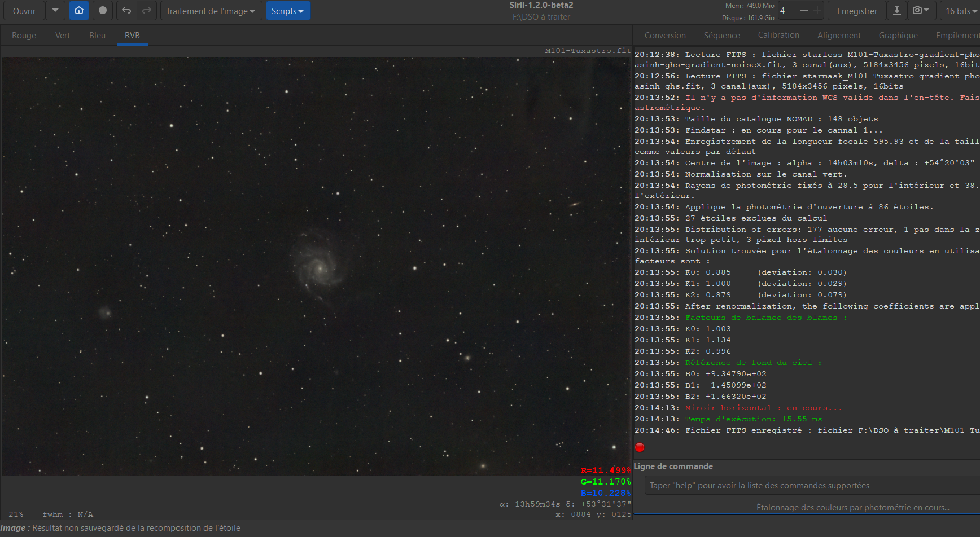Switch to the Alignement tab

pyautogui.click(x=839, y=35)
